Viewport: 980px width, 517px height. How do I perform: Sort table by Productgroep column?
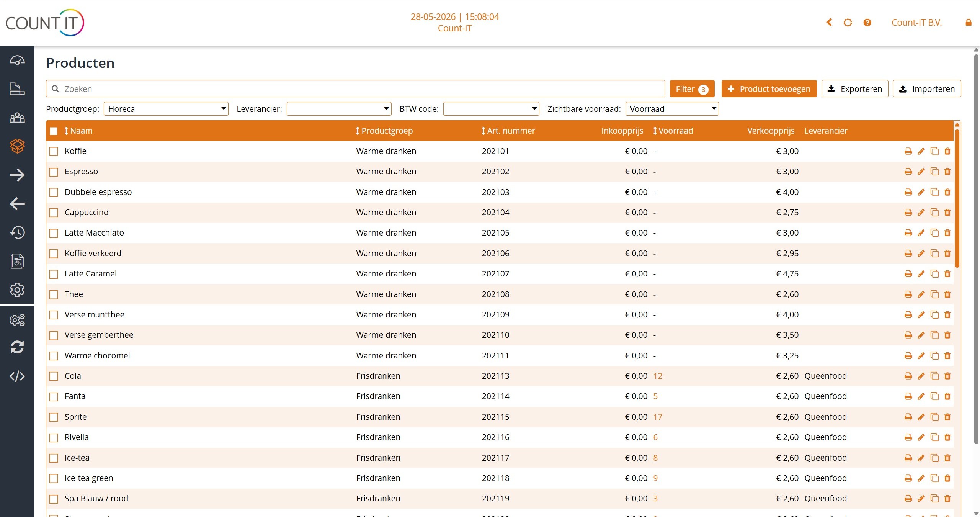pos(384,131)
